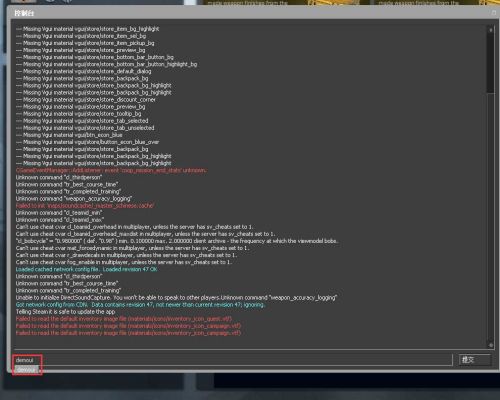Click the console scrollbar down arrow
The width and height of the screenshot is (500, 400).
coord(490,345)
